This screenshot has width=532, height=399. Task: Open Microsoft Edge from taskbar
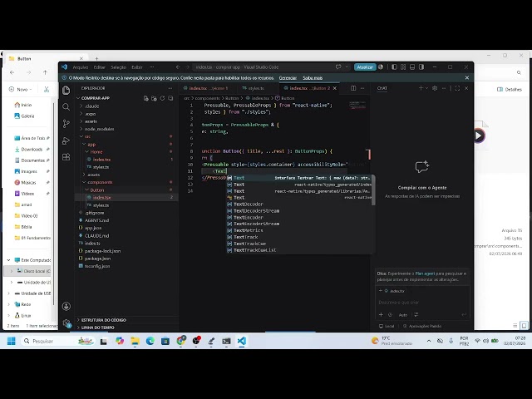[150, 341]
